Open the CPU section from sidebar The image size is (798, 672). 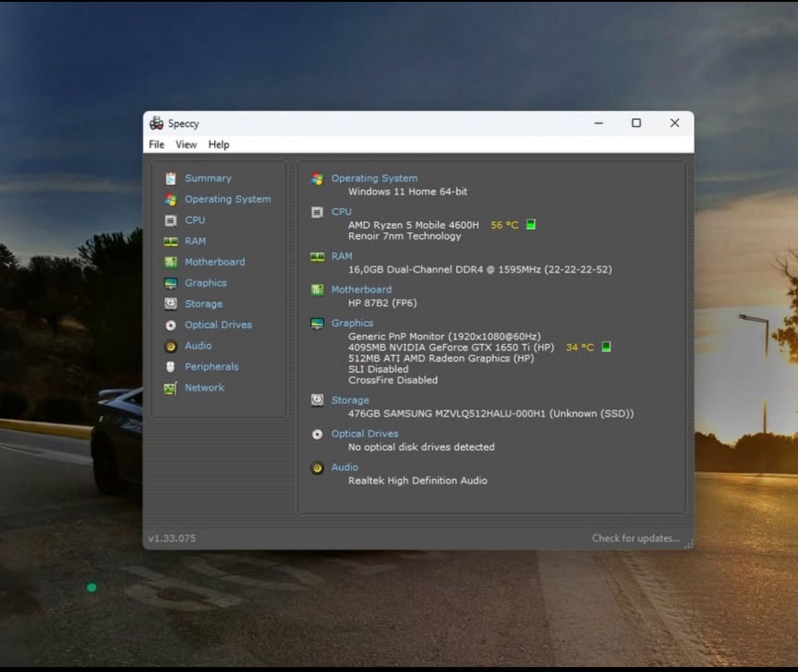tap(195, 220)
